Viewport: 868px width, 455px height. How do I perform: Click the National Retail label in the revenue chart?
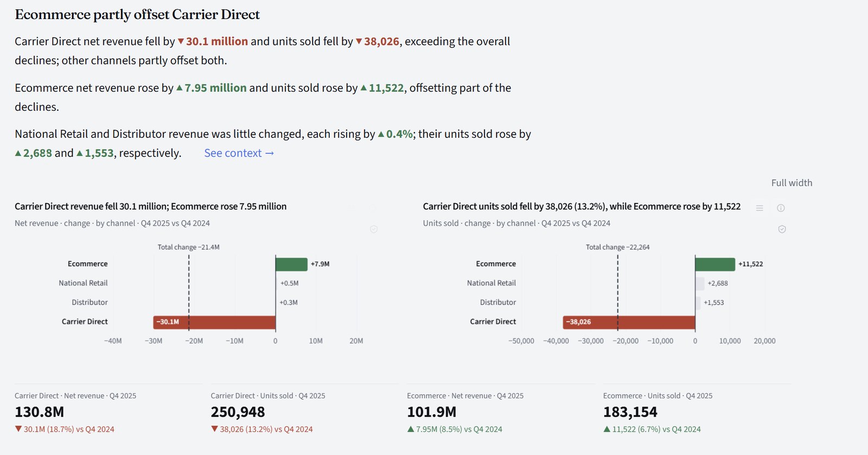[83, 283]
